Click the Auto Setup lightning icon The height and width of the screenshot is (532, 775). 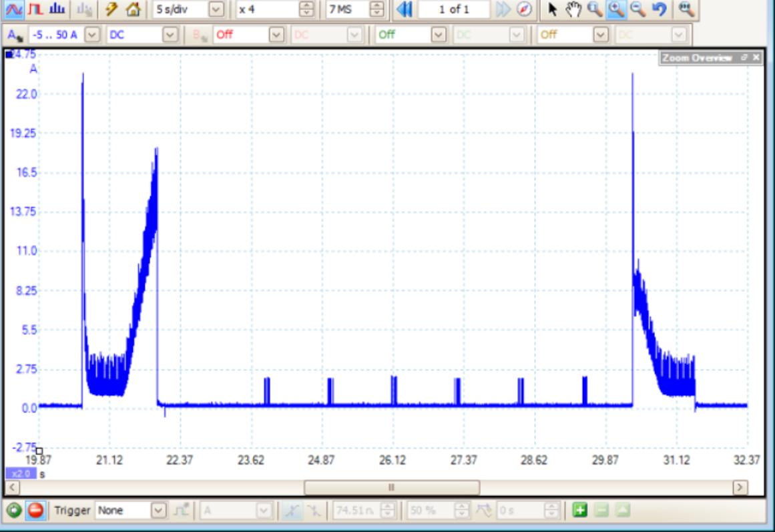coord(112,9)
